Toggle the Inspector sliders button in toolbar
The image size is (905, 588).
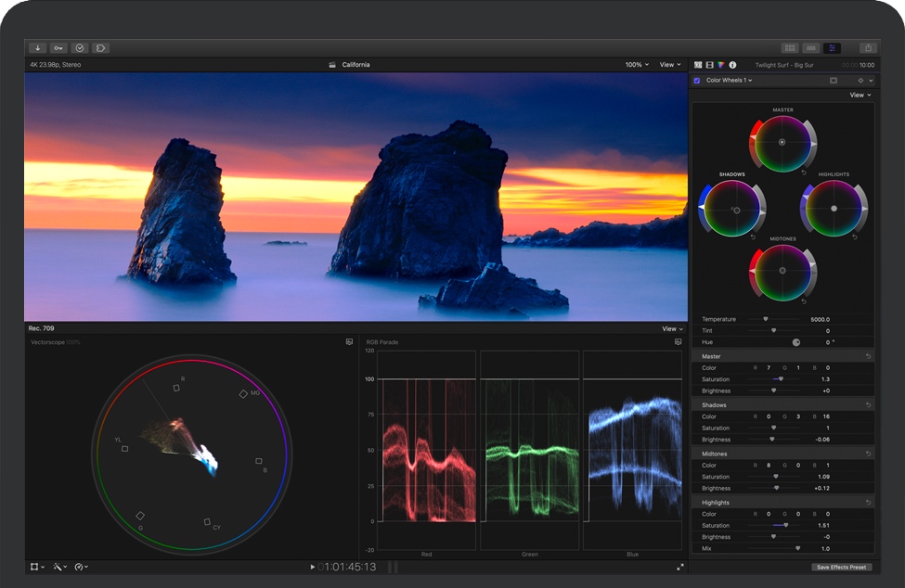tap(832, 47)
